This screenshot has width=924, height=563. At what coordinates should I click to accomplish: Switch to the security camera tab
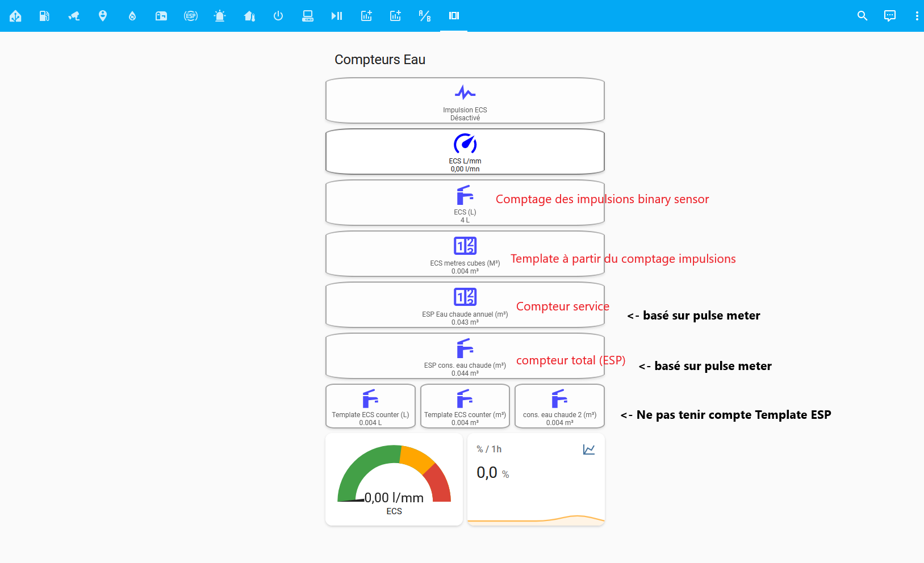[x=74, y=16]
